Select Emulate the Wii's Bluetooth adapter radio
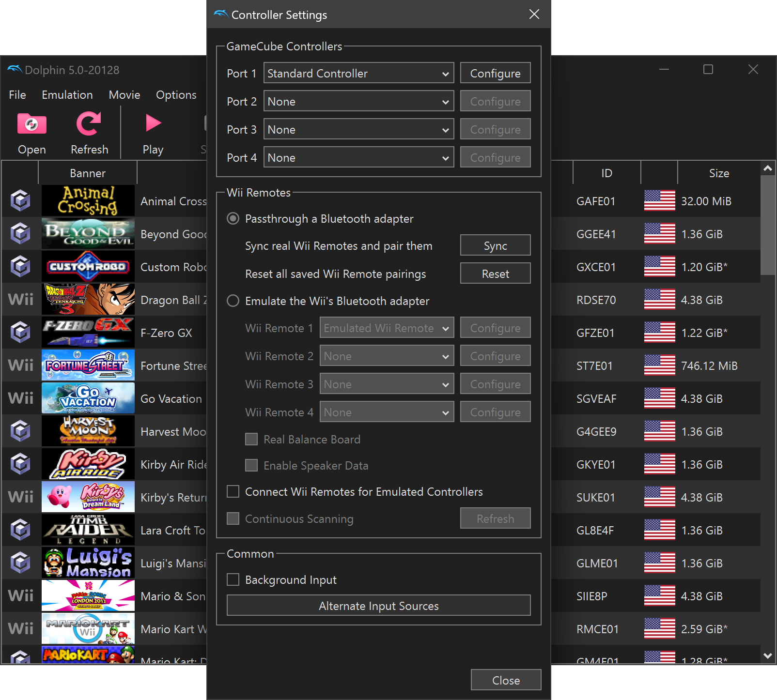Image resolution: width=777 pixels, height=700 pixels. pyautogui.click(x=233, y=301)
